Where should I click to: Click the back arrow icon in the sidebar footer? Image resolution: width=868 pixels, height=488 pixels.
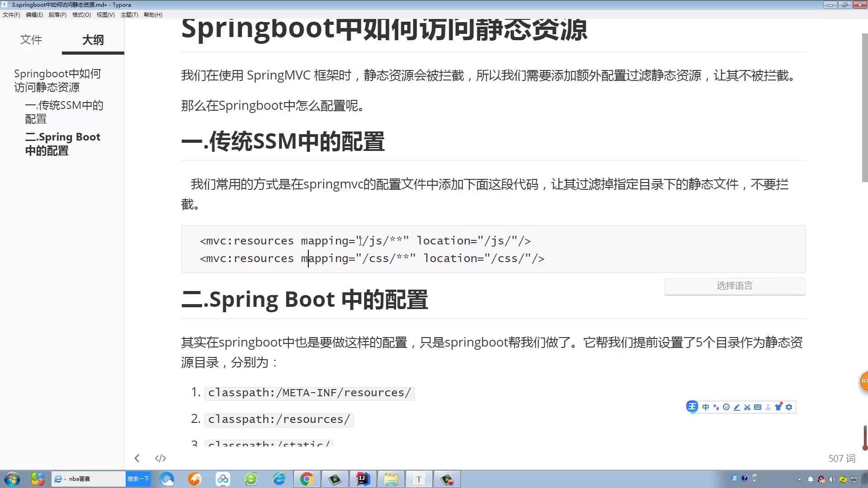(137, 458)
